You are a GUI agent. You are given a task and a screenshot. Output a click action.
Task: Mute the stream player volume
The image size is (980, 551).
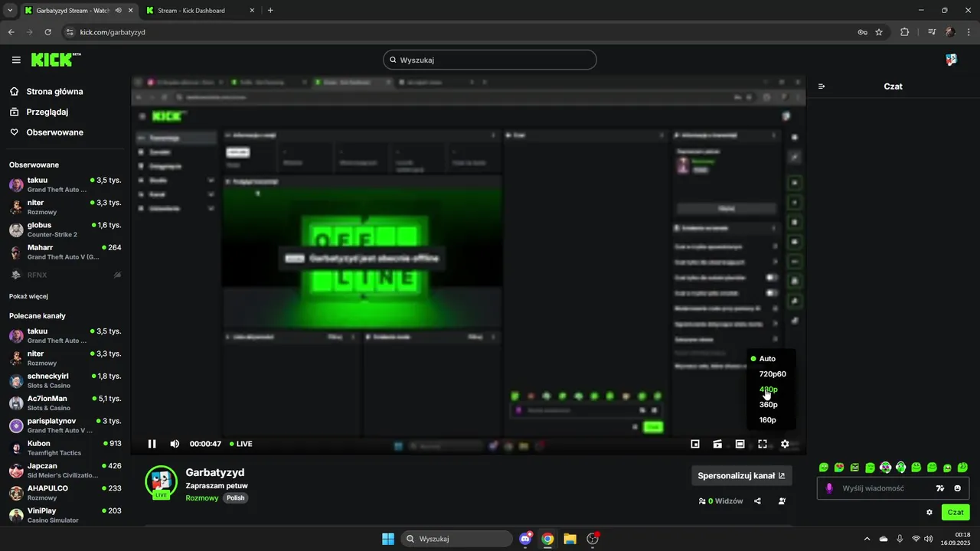[x=175, y=444]
